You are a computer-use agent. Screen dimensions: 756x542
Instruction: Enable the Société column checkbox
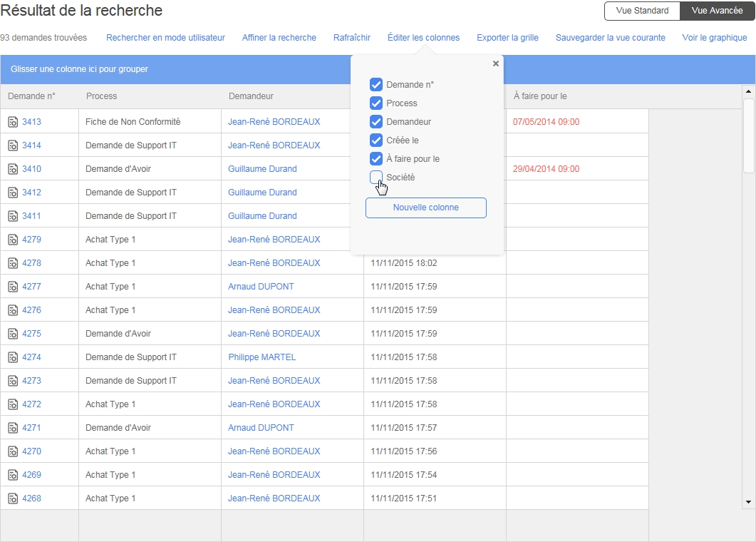[376, 178]
